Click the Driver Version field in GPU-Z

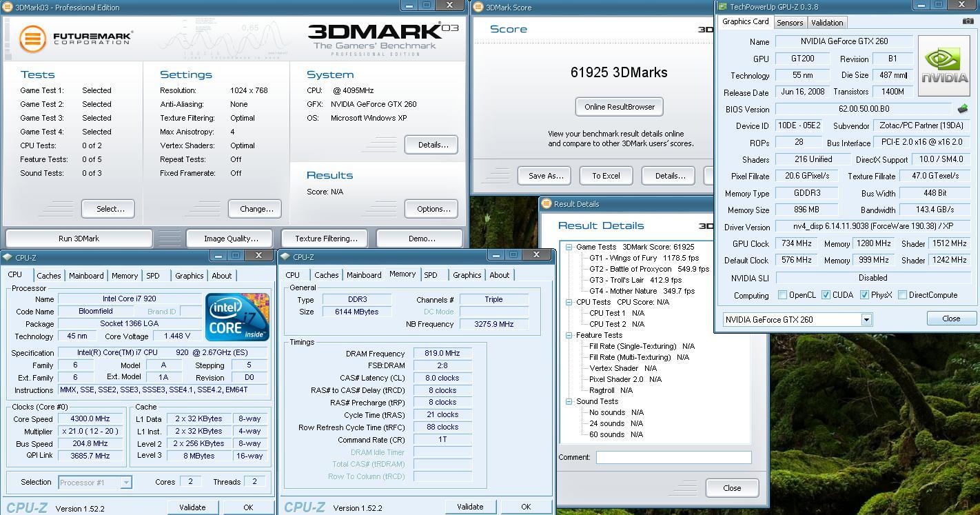point(872,226)
